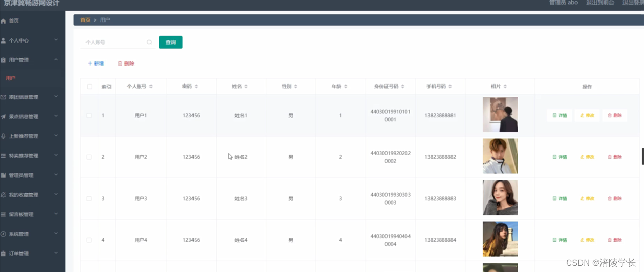Click 修改 for row 用户4
The image size is (644, 272).
tap(587, 240)
